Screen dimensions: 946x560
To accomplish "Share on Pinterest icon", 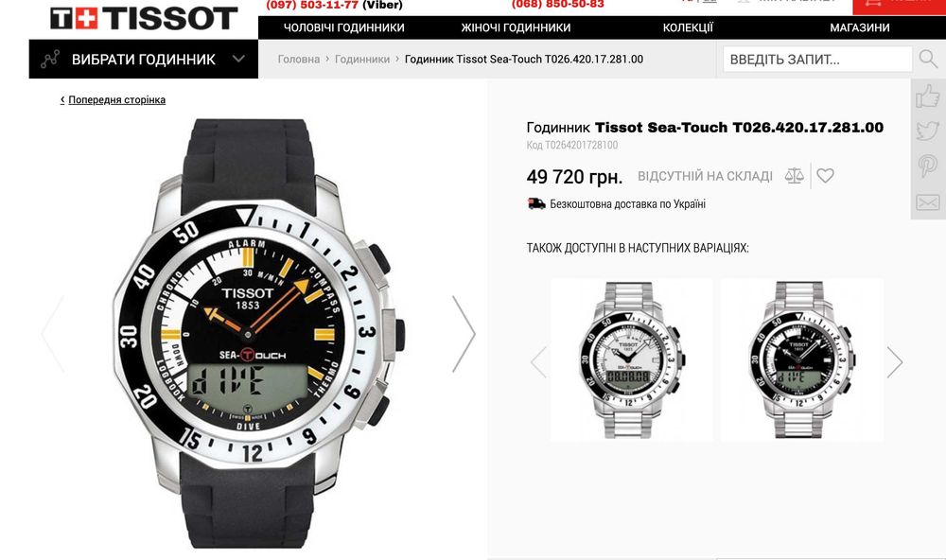I will point(928,166).
